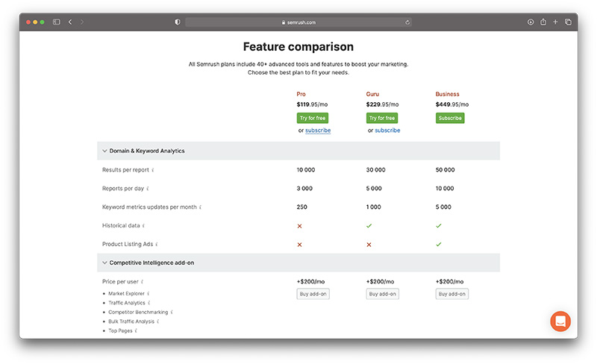Open Safari downloads icon
The image size is (597, 364).
530,22
